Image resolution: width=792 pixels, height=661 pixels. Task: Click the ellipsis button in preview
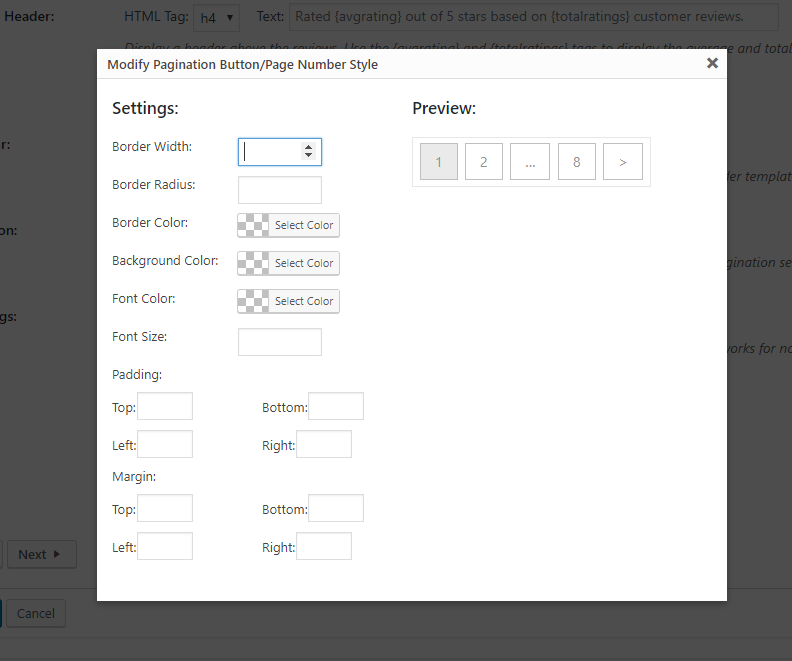click(x=530, y=162)
